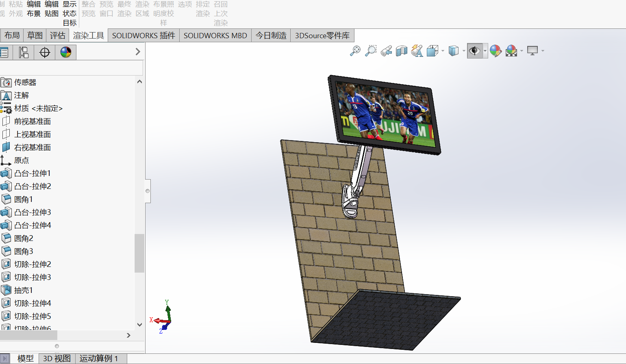Switch to the 布局 tab
This screenshot has width=626, height=364.
12,35
